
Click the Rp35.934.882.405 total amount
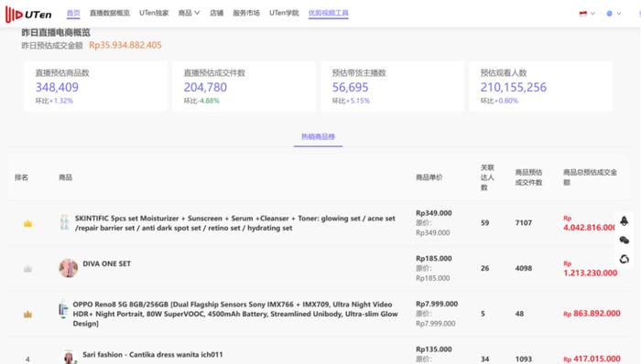tap(125, 45)
